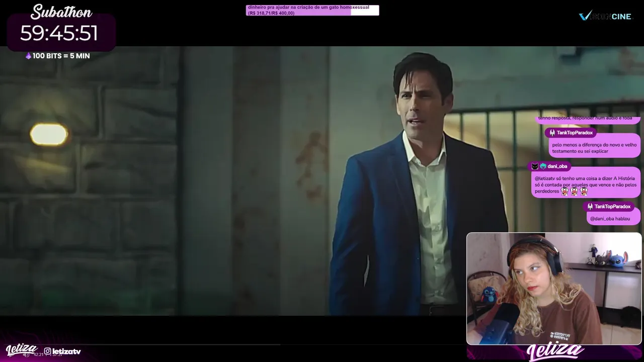Click the cat badge icon beside dani_oba
644x362 pixels.
pyautogui.click(x=535, y=166)
